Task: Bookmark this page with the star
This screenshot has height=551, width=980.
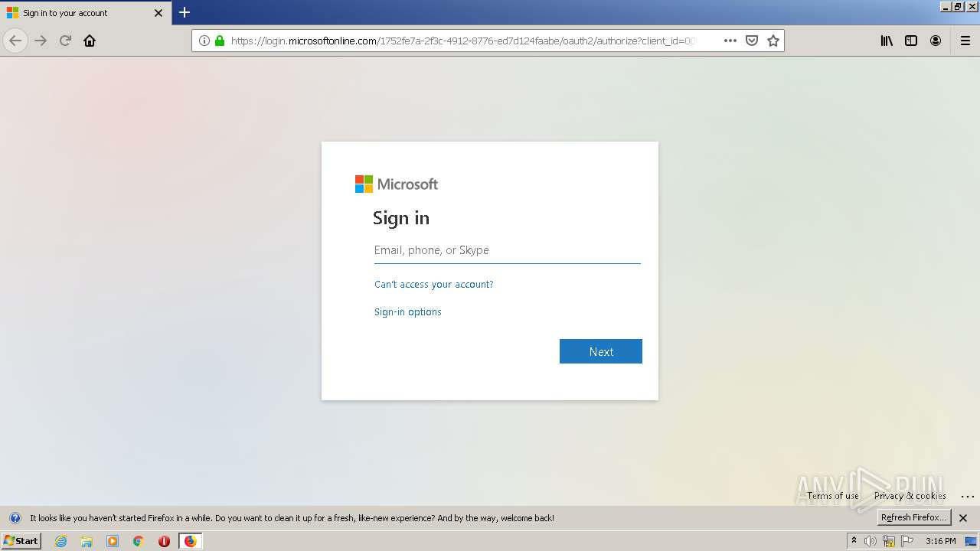Action: pyautogui.click(x=773, y=41)
